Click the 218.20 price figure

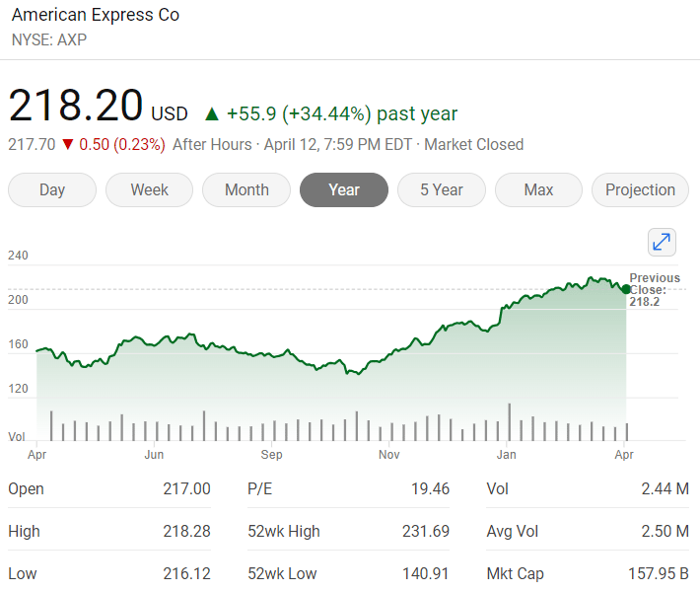pyautogui.click(x=76, y=106)
